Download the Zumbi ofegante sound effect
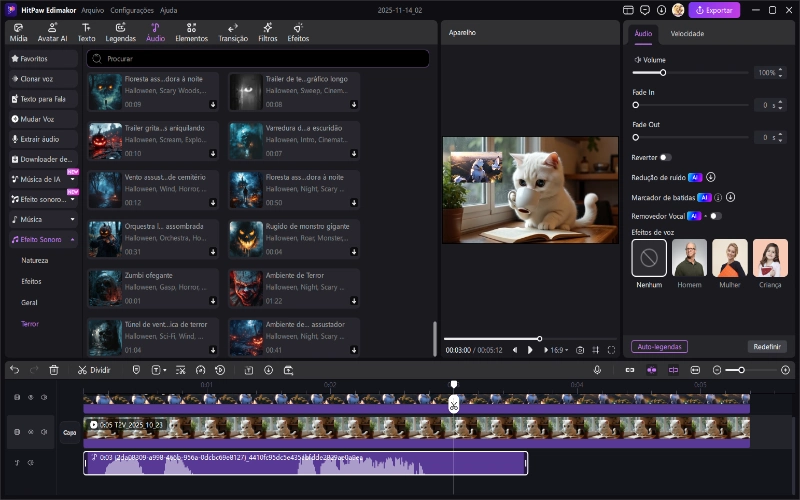This screenshot has width=800, height=500. point(212,300)
